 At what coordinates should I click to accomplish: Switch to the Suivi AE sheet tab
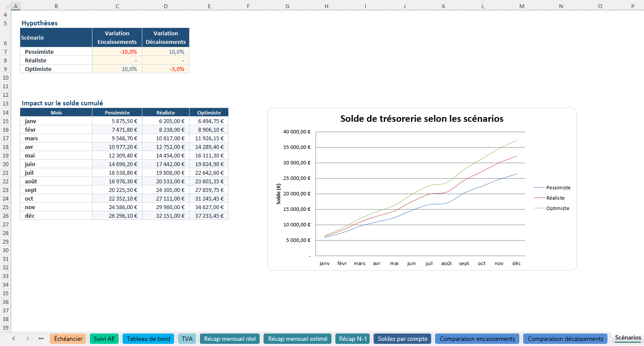click(x=104, y=339)
